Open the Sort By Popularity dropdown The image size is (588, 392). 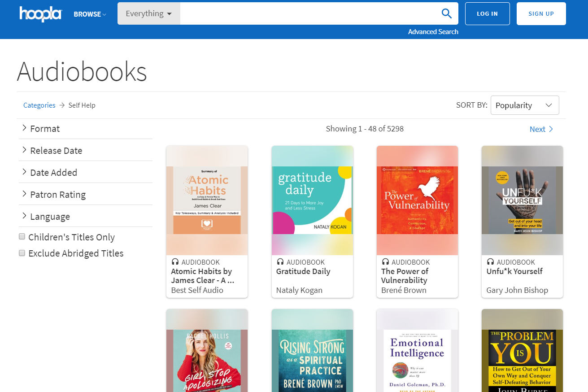[524, 105]
